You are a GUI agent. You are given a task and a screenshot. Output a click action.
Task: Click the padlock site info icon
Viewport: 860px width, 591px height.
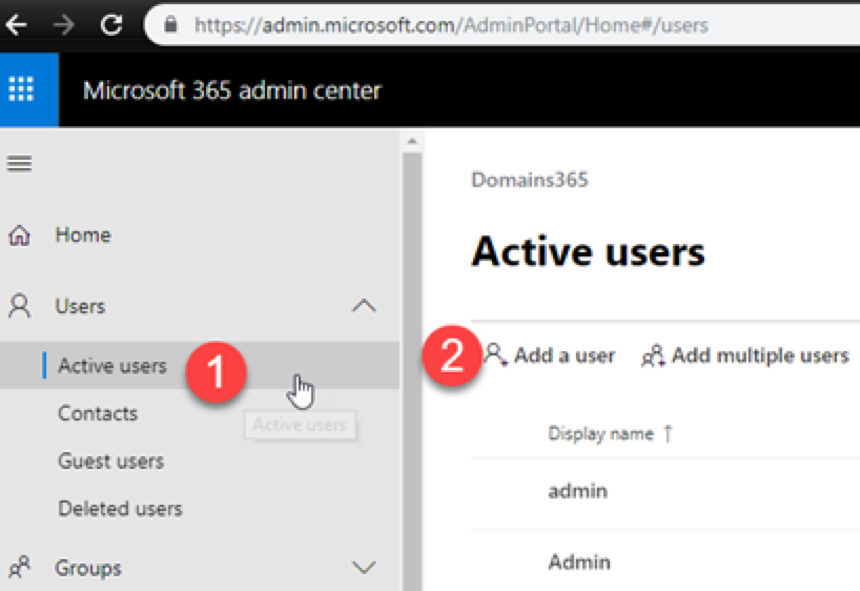(171, 25)
